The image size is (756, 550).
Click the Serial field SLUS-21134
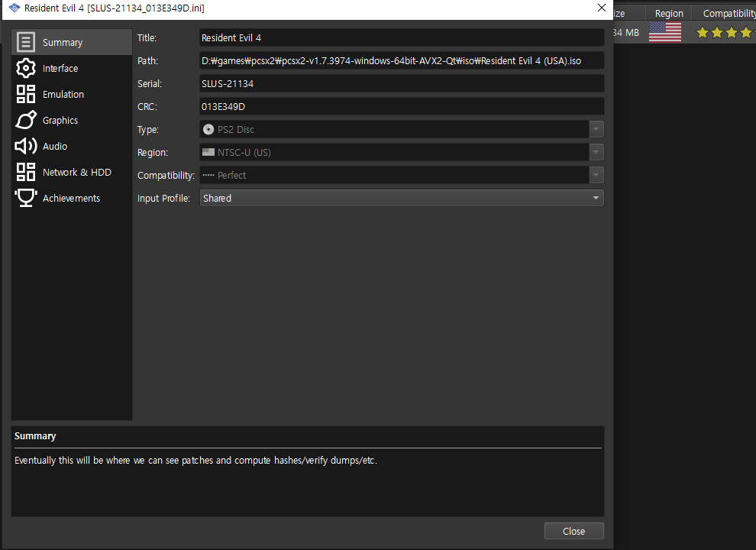(402, 83)
